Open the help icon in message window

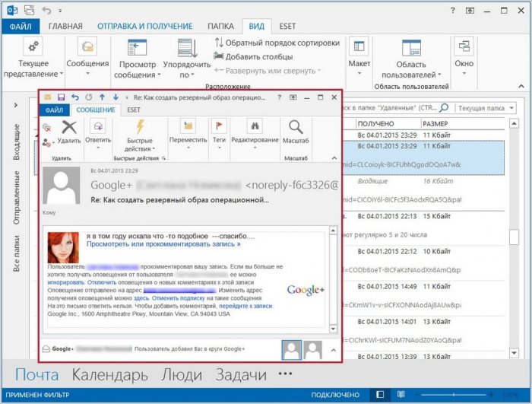pyautogui.click(x=279, y=97)
